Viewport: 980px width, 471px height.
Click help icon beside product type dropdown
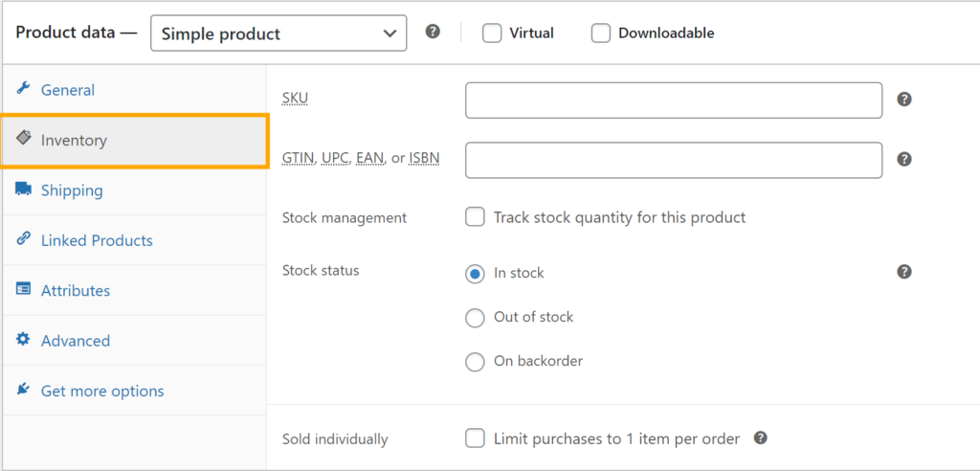pyautogui.click(x=433, y=32)
